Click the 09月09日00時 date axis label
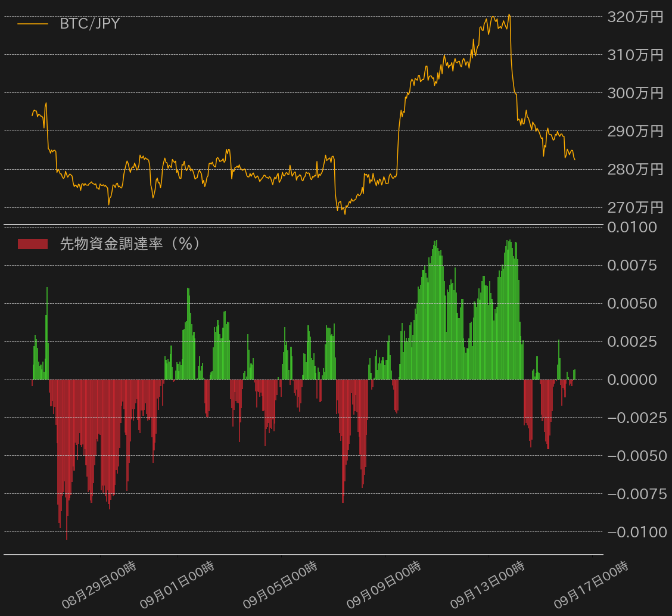 pos(384,585)
